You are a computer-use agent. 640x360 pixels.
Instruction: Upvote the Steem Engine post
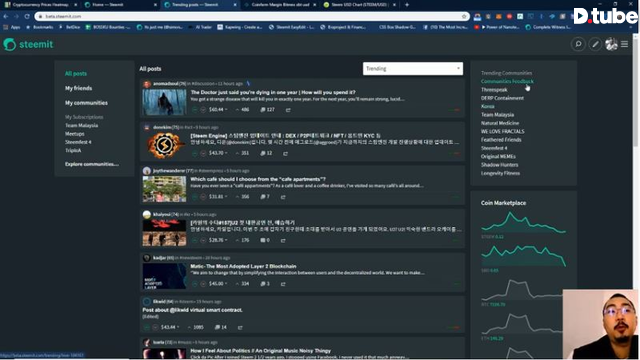tap(195, 153)
